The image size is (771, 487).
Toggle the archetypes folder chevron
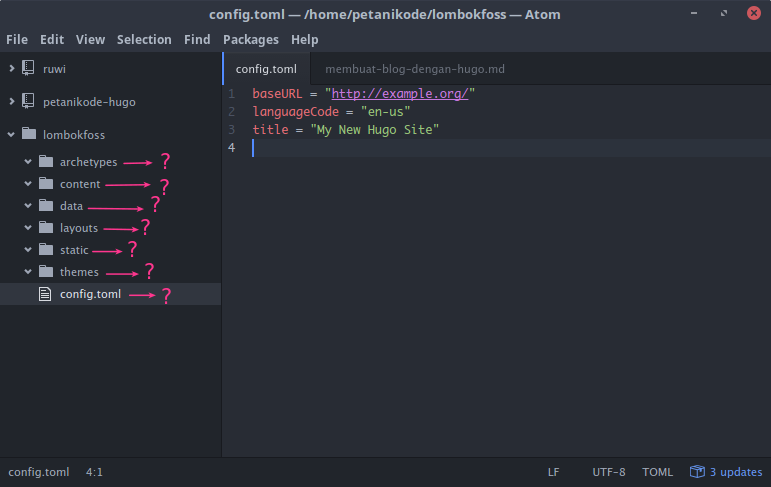28,161
